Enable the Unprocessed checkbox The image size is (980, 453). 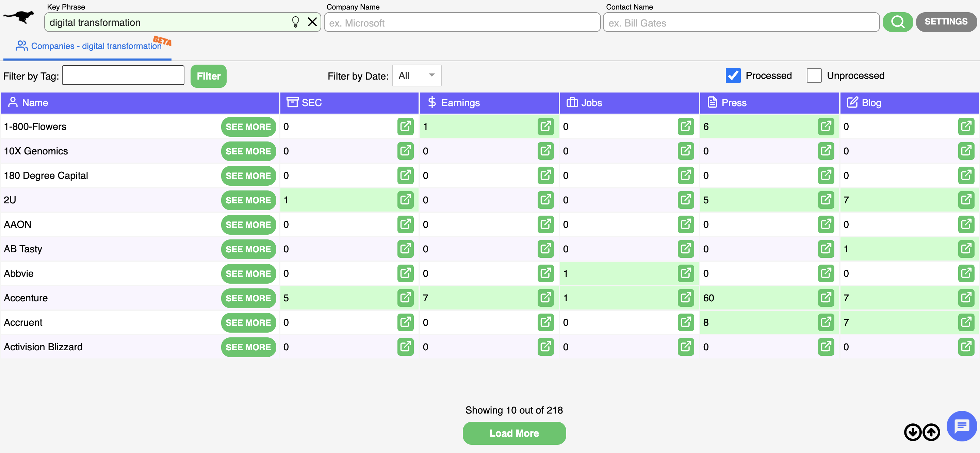(814, 76)
